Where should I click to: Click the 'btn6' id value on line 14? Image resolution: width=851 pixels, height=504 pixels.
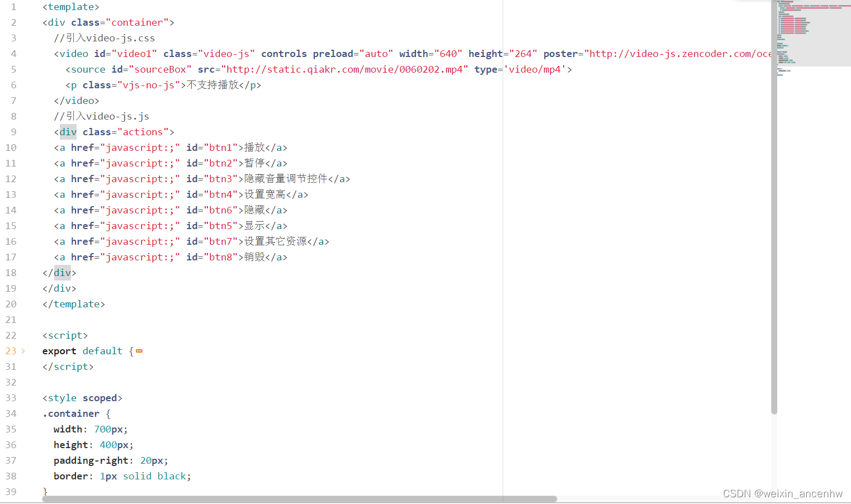(x=221, y=210)
